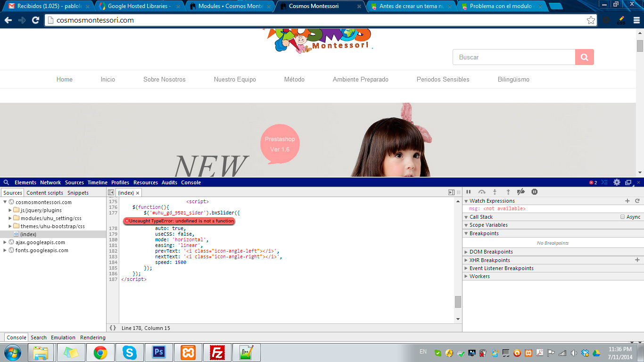This screenshot has height=362, width=644.
Task: Expand the themes/uhu-bootstrap/css folder
Action: pyautogui.click(x=10, y=226)
